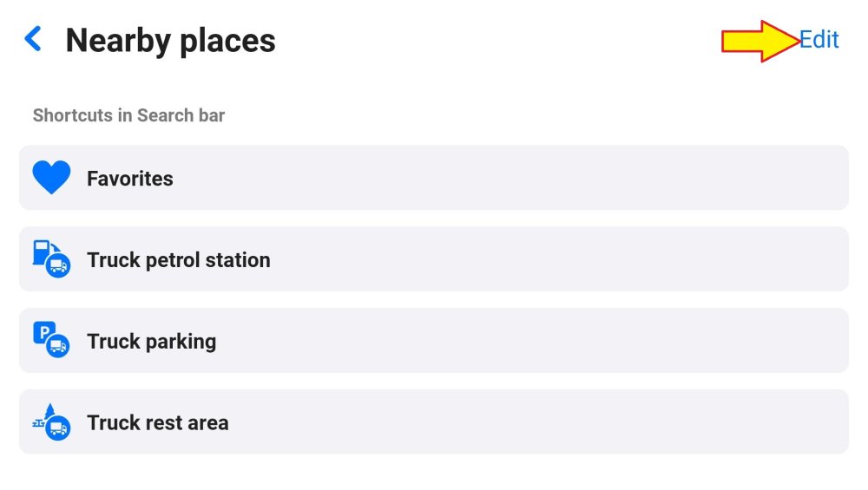Click the "Shortcuts in Search bar" heading
The image size is (868, 490).
click(x=128, y=115)
